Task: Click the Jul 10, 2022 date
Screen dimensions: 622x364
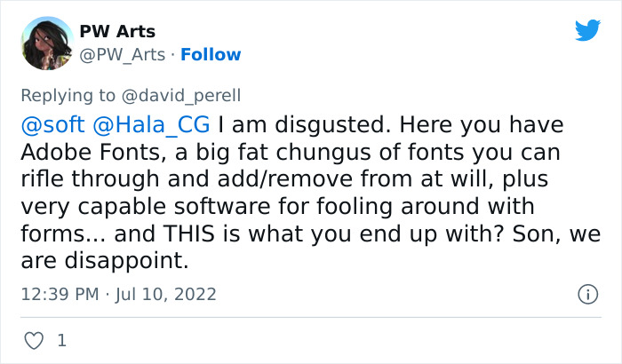Action: click(168, 294)
